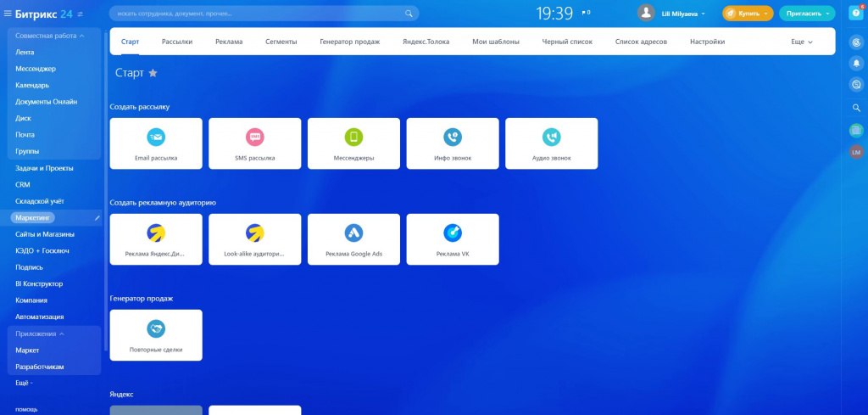The width and height of the screenshot is (868, 415).
Task: Choose the Аудио звонок card
Action: (551, 143)
